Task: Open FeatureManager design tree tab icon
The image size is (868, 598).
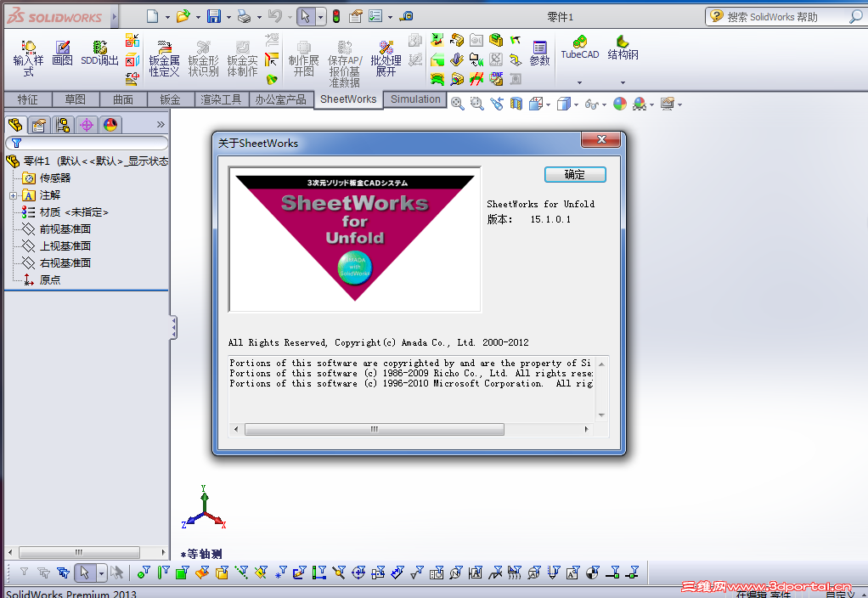Action: coord(15,125)
